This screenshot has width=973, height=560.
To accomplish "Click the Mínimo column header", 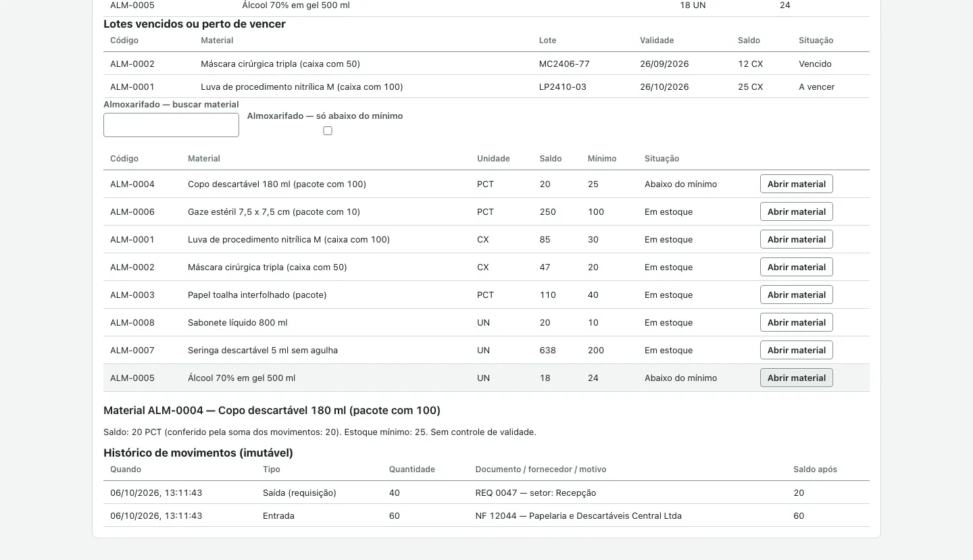I will [x=602, y=159].
